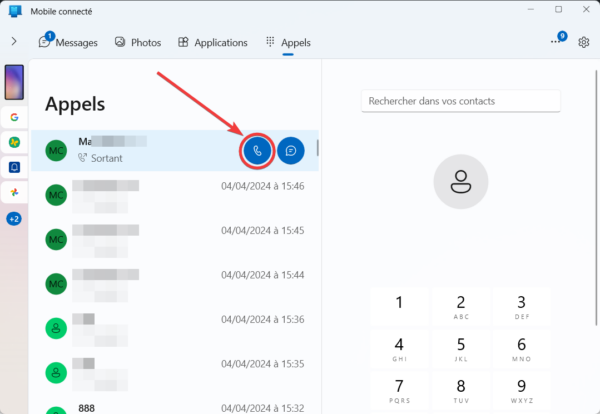This screenshot has width=600, height=414.
Task: Select the 888 call entry
Action: click(175, 407)
